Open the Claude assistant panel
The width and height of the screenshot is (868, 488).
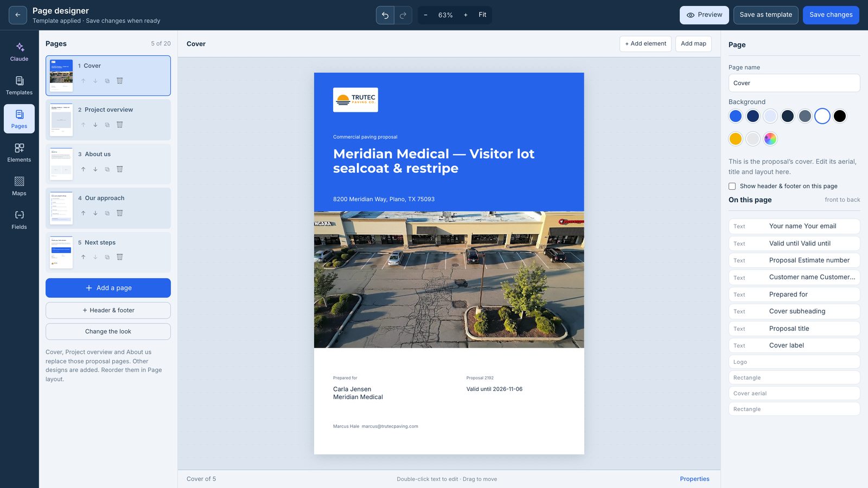[20, 52]
